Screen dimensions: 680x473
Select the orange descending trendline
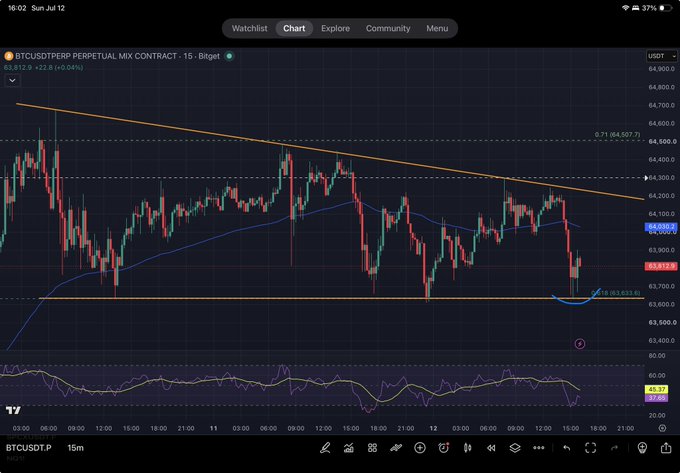click(330, 152)
